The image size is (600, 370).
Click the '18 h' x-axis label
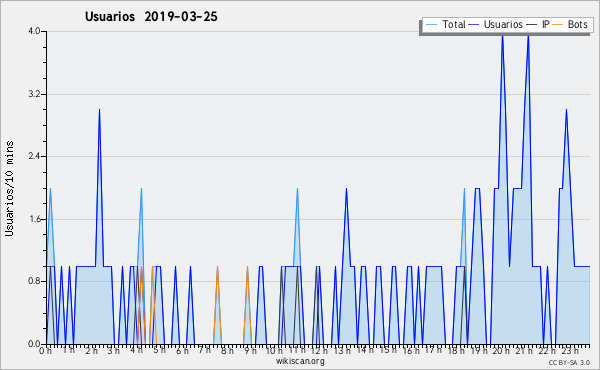point(456,350)
